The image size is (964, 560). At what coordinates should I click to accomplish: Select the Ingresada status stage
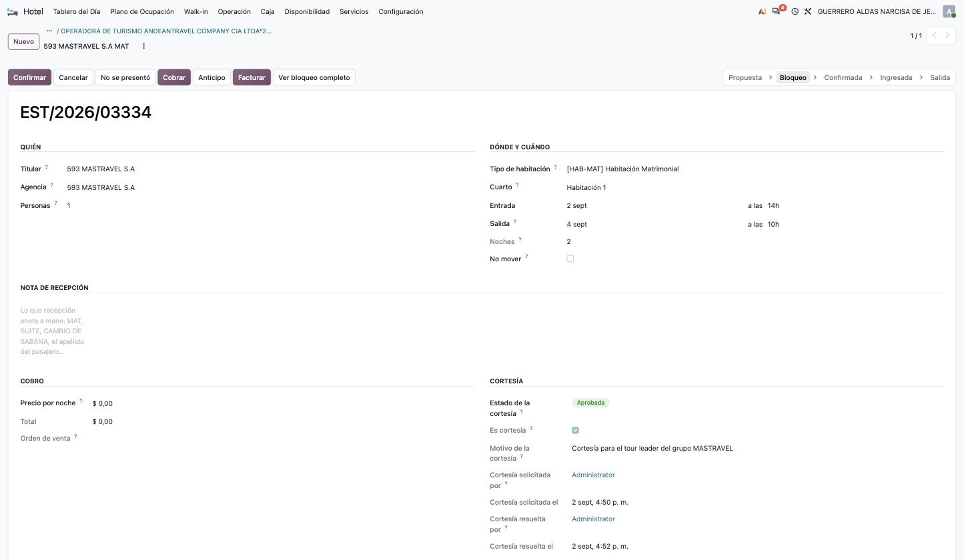tap(896, 77)
